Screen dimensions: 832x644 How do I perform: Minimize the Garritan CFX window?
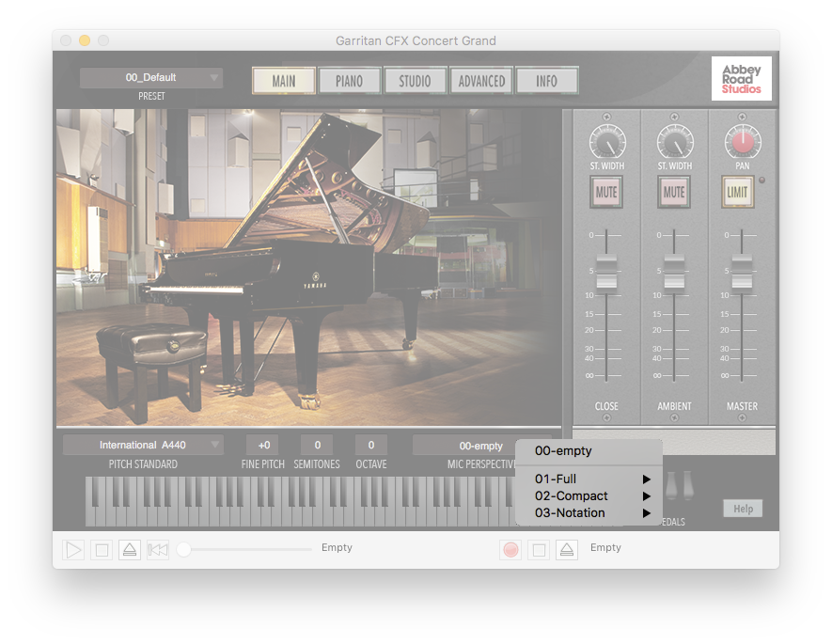[85, 40]
